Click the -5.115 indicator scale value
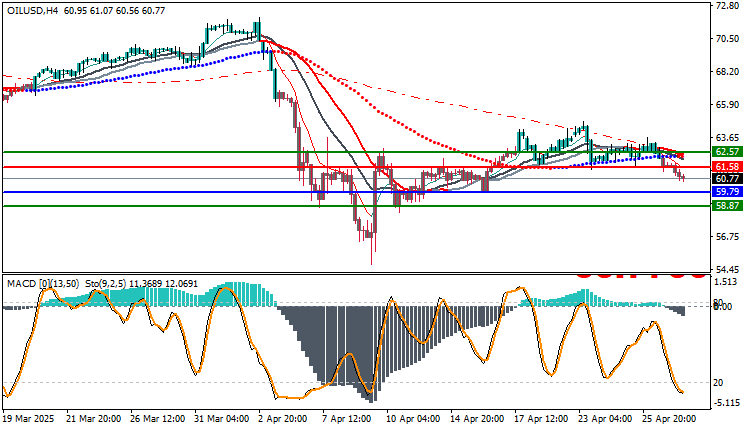750x430 pixels. [728, 403]
